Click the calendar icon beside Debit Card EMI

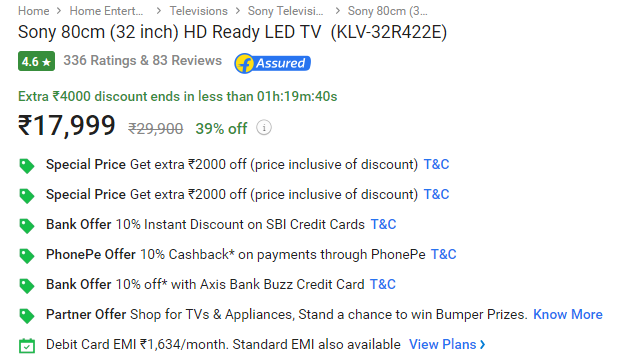tap(27, 345)
